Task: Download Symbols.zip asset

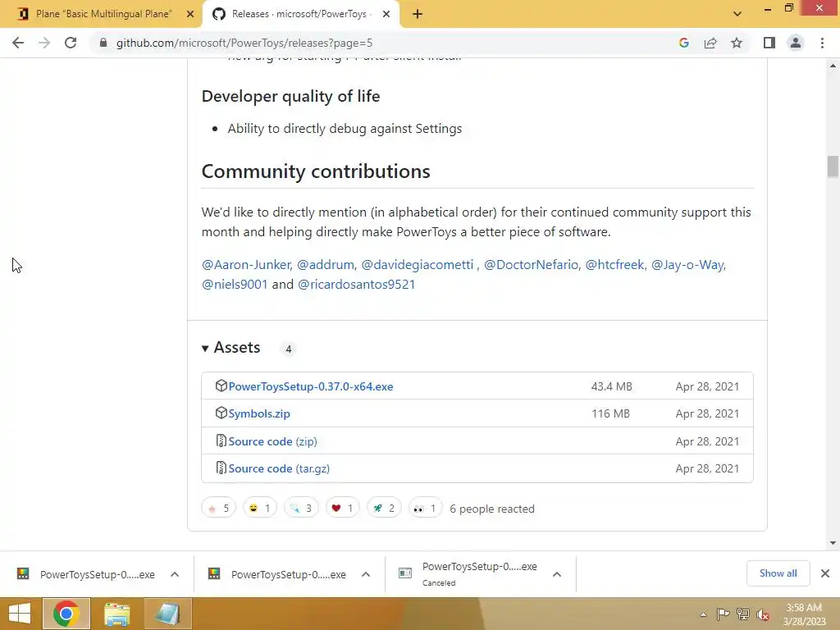Action: 259,413
